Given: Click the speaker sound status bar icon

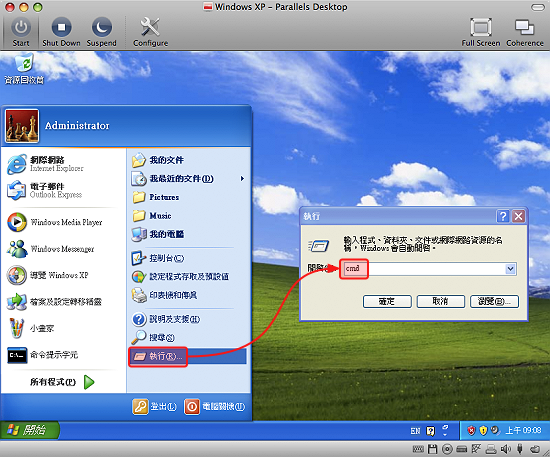Looking at the screenshot, I should pos(505,449).
